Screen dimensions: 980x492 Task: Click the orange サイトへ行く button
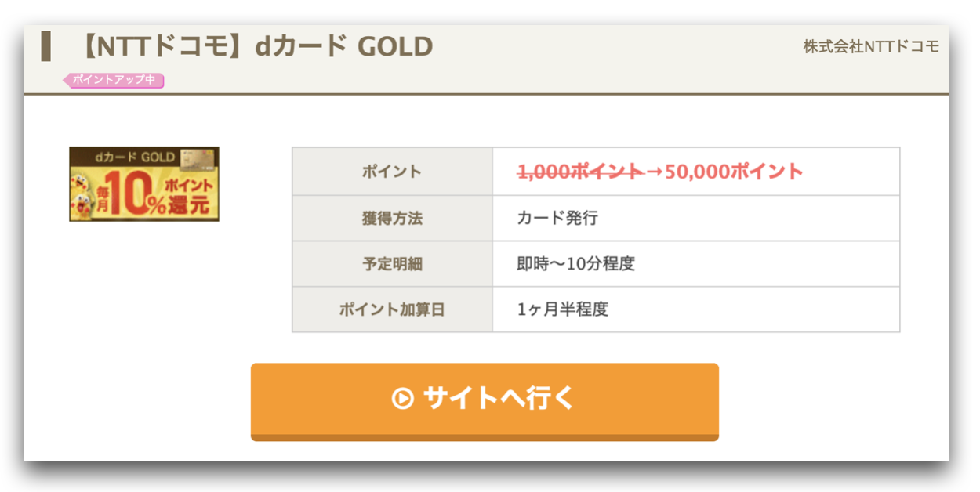click(x=485, y=401)
